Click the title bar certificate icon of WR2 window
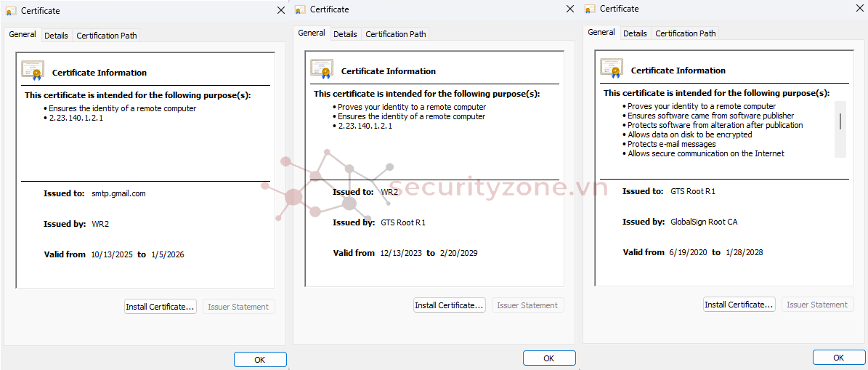 [300, 9]
